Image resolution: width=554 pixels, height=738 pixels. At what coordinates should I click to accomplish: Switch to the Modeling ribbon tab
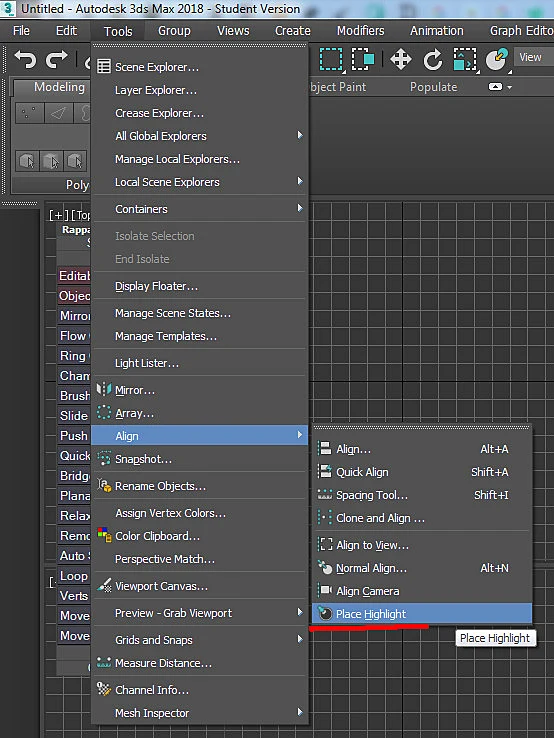coord(59,87)
